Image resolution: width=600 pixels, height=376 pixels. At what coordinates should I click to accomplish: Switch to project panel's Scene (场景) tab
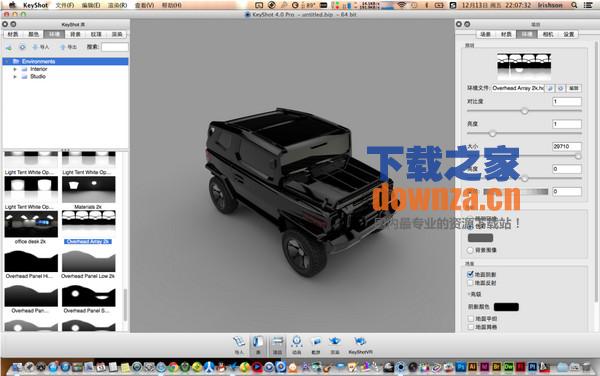tap(486, 34)
